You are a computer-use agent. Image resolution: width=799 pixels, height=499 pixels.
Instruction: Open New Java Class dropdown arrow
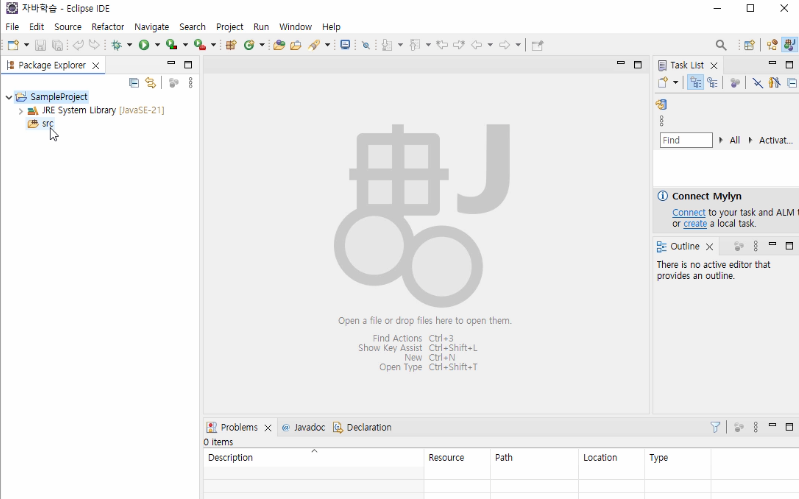262,45
